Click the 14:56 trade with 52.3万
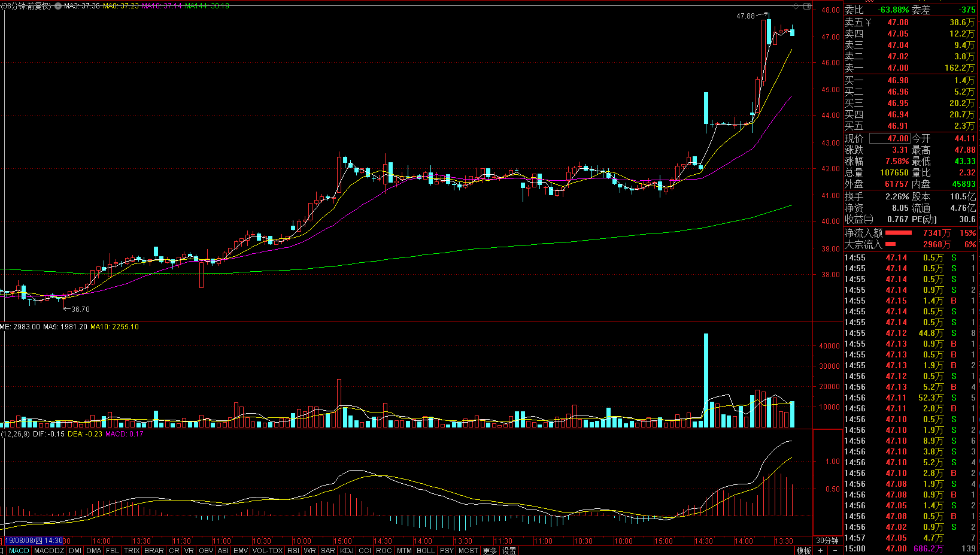This screenshot has width=980, height=555. [910, 398]
